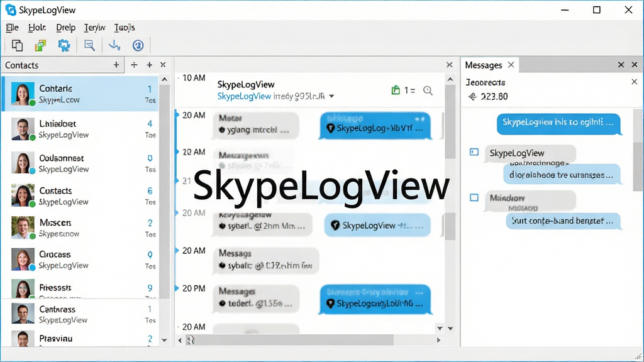
Task: Click the Contacts list scroll down arrow
Action: 164,340
